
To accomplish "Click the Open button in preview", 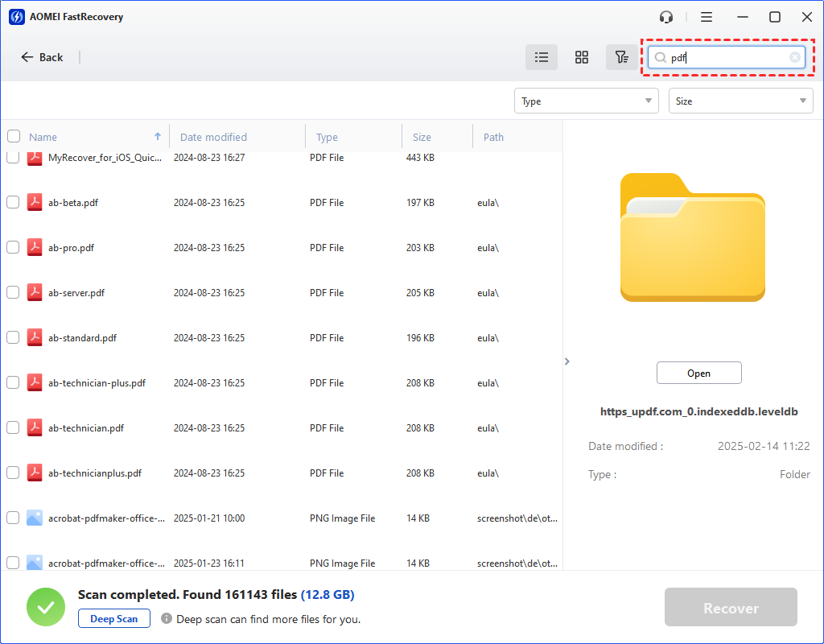I will point(698,373).
